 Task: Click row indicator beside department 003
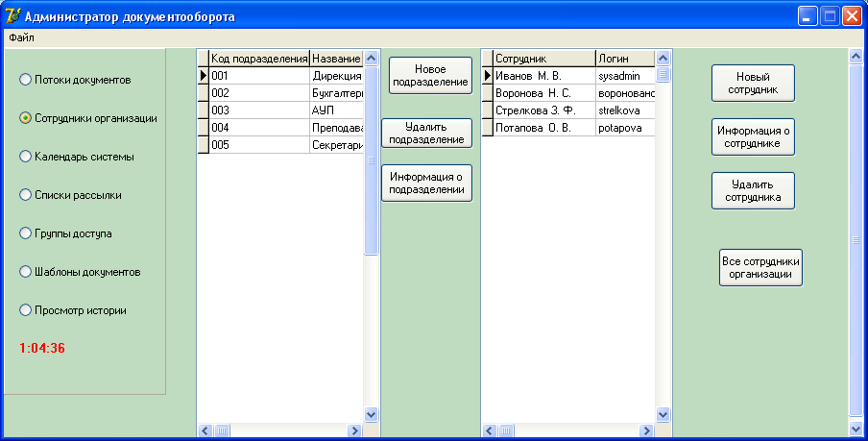tap(204, 110)
